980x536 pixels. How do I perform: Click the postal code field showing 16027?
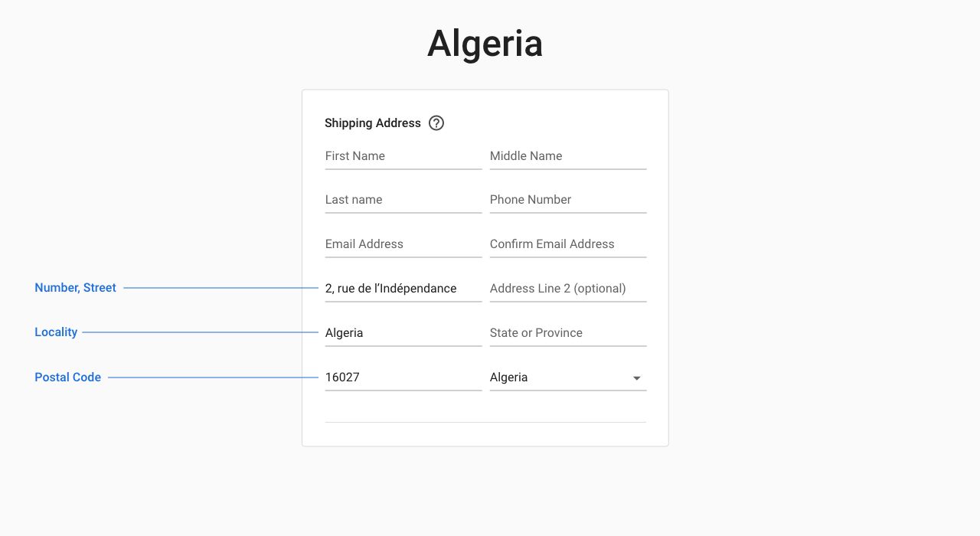click(403, 377)
